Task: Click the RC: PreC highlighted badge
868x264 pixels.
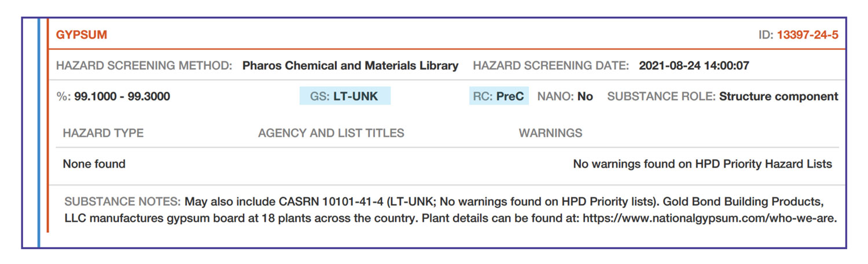Action: [x=499, y=96]
